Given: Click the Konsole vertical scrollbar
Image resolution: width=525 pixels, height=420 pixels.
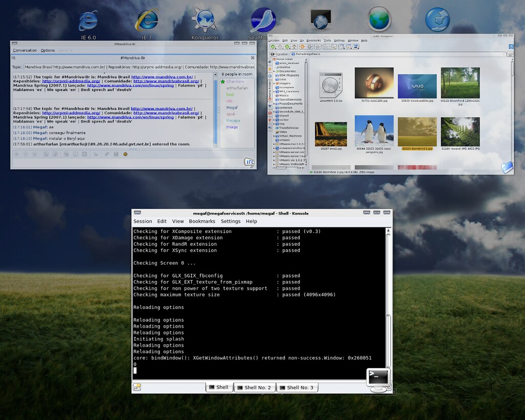Looking at the screenshot, I should 388,298.
